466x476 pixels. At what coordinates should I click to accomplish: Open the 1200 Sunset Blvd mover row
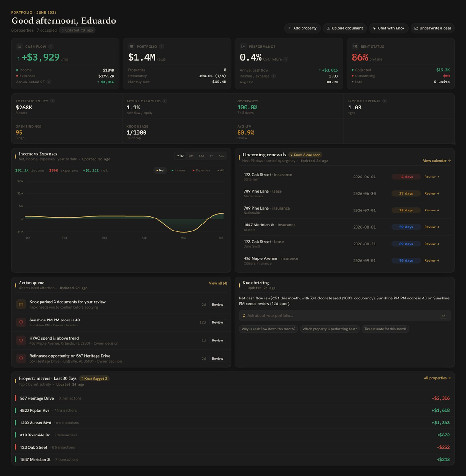pyautogui.click(x=233, y=423)
